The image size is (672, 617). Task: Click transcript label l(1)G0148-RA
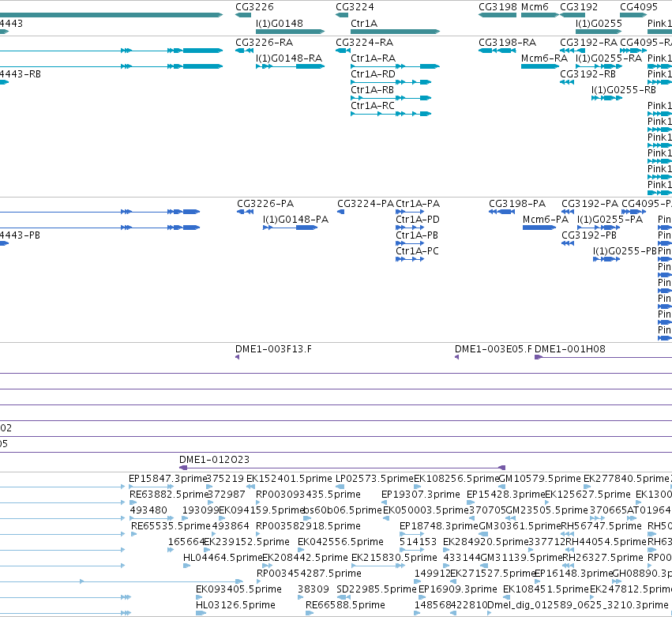click(x=289, y=58)
